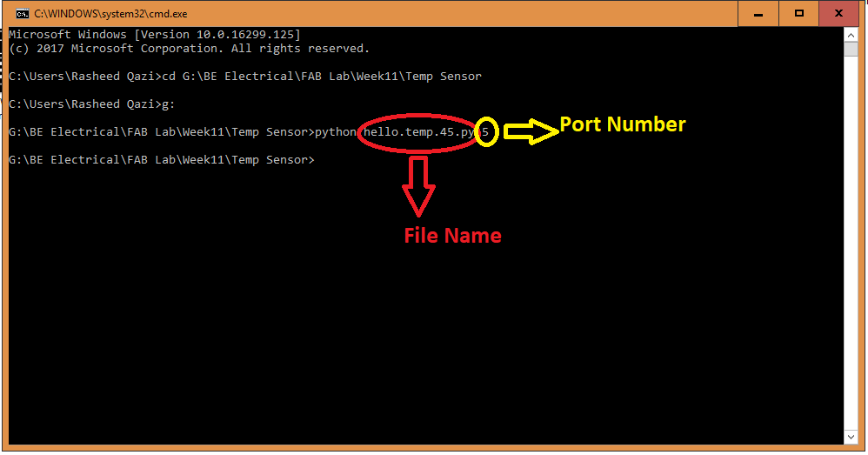Open the cmd.exe system menu icon
Viewport: 868px width, 455px height.
coord(22,13)
